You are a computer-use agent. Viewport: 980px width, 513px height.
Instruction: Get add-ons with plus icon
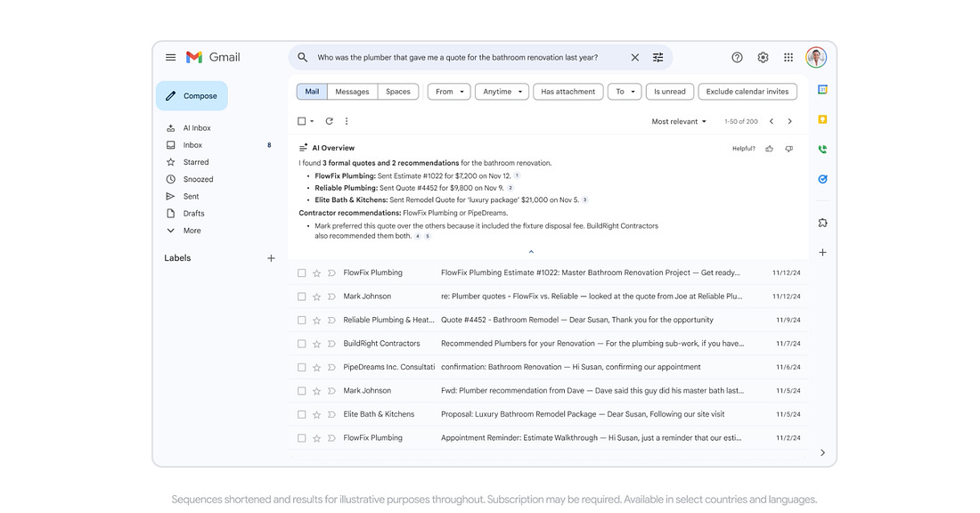tap(822, 252)
